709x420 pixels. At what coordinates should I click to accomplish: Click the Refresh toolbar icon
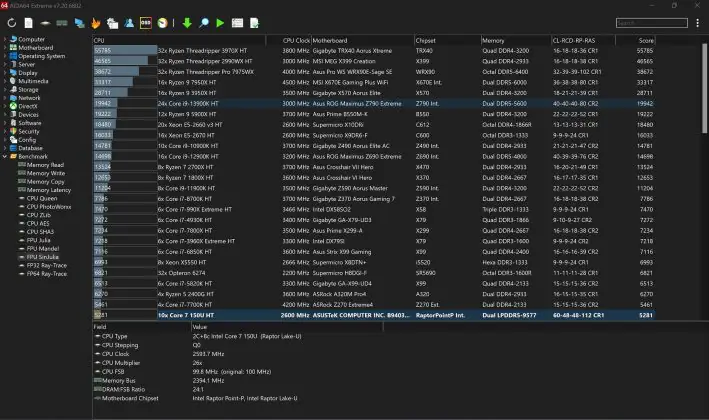coord(12,23)
